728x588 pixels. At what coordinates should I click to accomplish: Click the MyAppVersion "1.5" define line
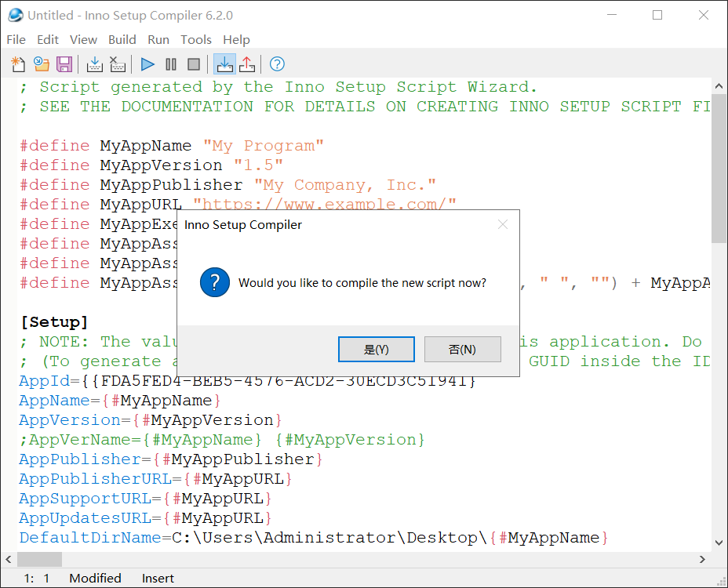[151, 165]
